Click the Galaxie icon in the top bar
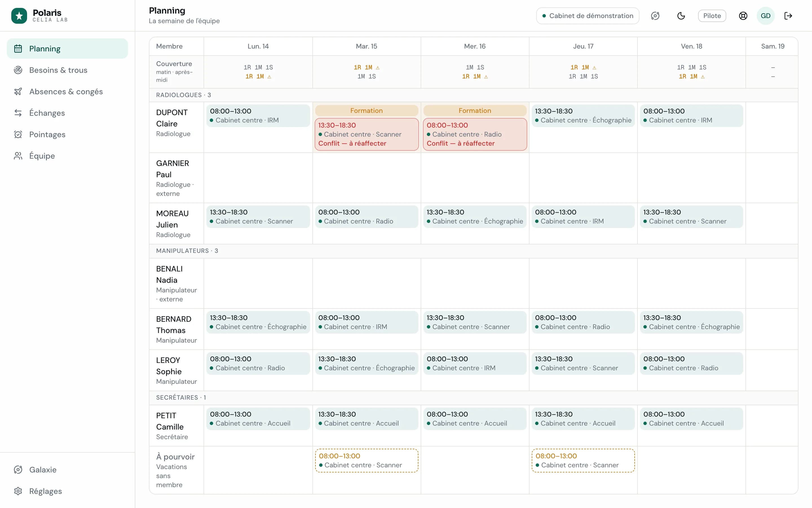This screenshot has width=812, height=508. [x=655, y=16]
